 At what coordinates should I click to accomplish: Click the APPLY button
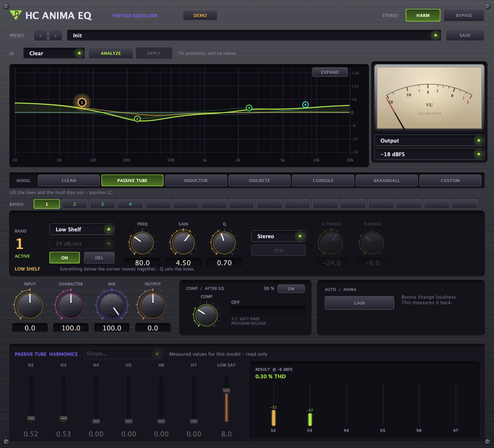click(x=154, y=53)
